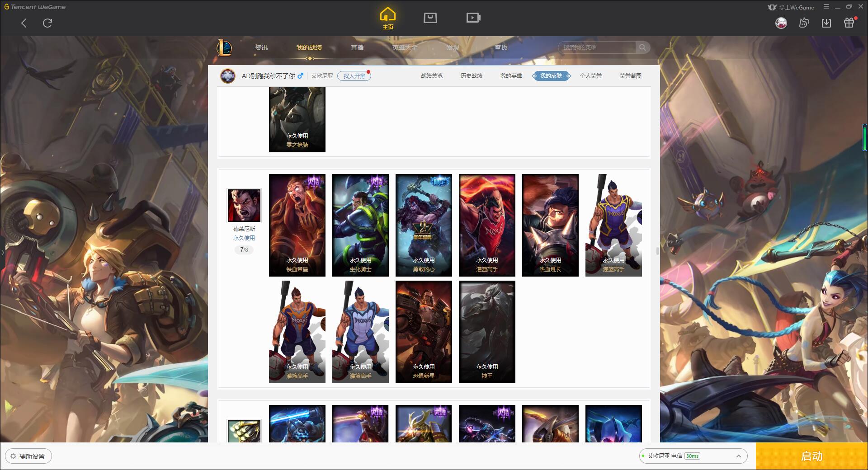Open the gift box icon
The width and height of the screenshot is (868, 470).
[849, 23]
